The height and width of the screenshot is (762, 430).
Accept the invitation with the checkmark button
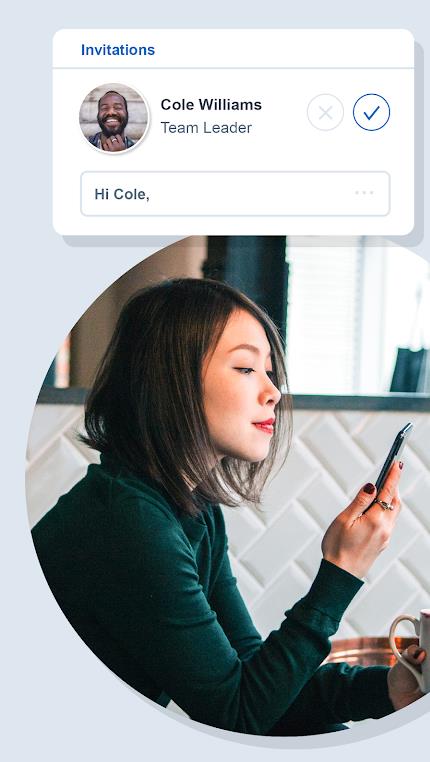(371, 112)
